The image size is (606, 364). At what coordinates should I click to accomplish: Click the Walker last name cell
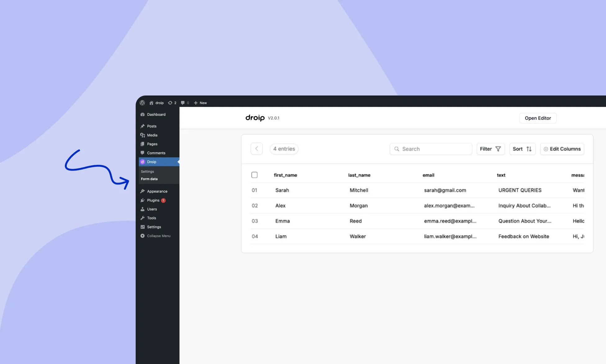click(x=358, y=237)
